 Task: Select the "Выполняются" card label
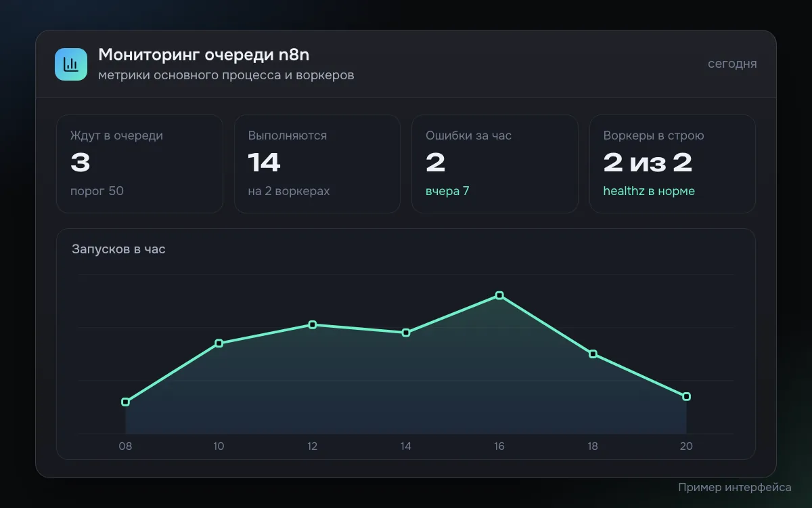click(288, 135)
